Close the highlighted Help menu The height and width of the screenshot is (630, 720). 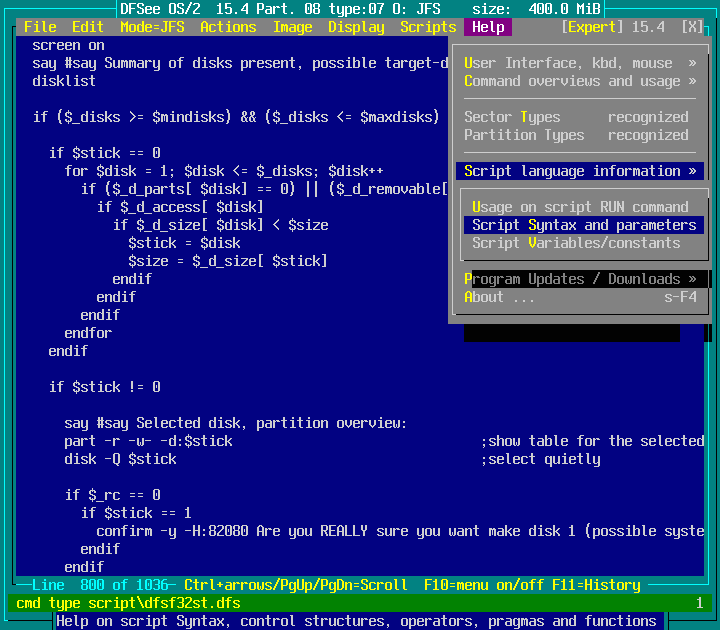coord(488,27)
